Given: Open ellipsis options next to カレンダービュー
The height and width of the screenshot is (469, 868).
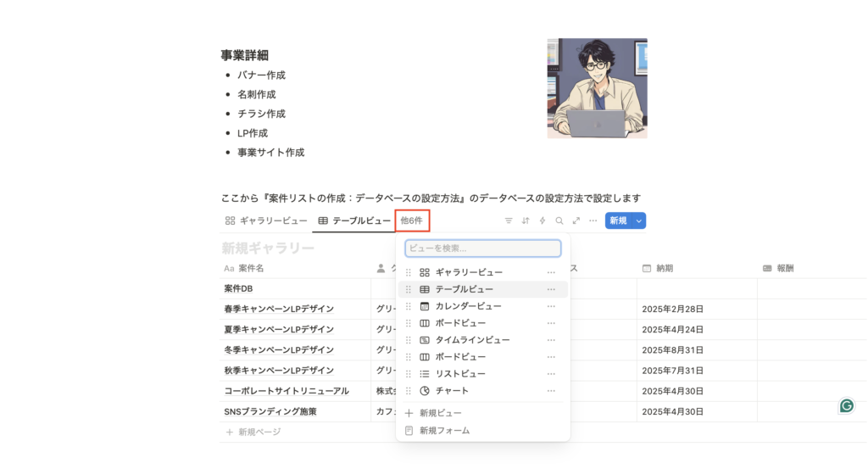Looking at the screenshot, I should pos(551,306).
